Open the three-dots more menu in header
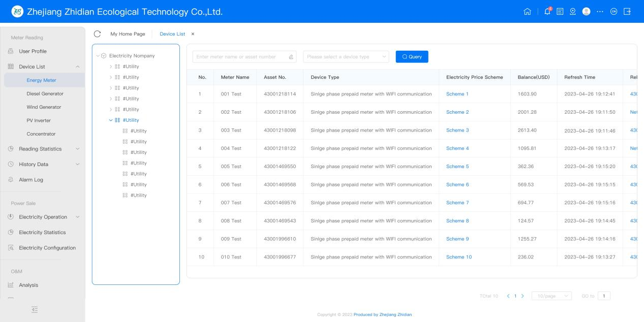 click(600, 11)
